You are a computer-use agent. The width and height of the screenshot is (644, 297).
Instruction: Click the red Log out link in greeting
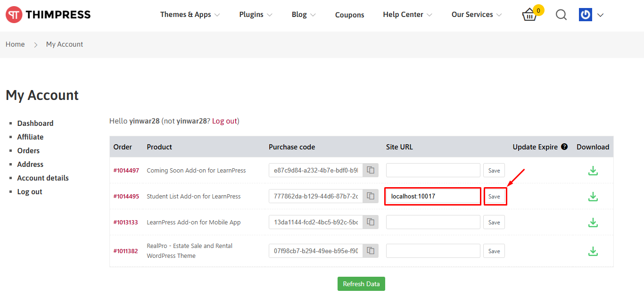pyautogui.click(x=224, y=121)
